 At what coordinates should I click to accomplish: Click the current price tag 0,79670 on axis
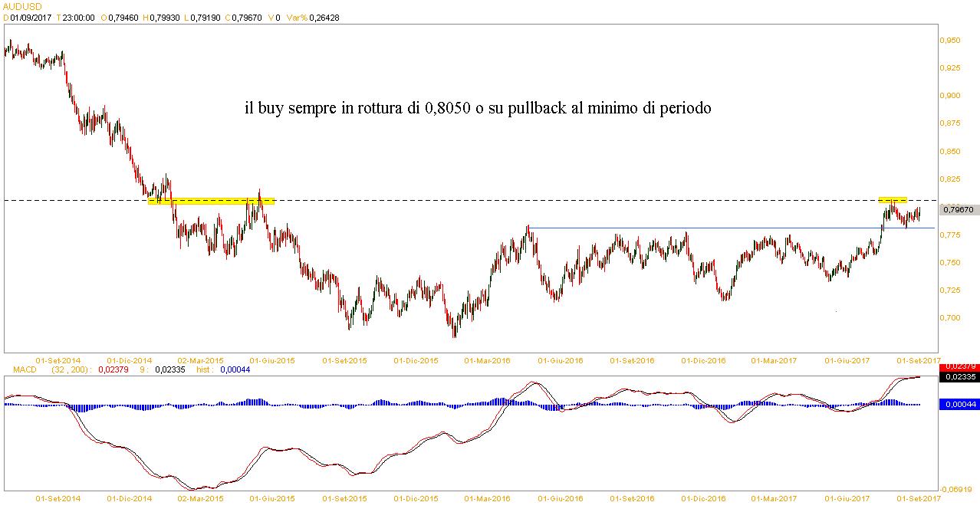(x=958, y=209)
